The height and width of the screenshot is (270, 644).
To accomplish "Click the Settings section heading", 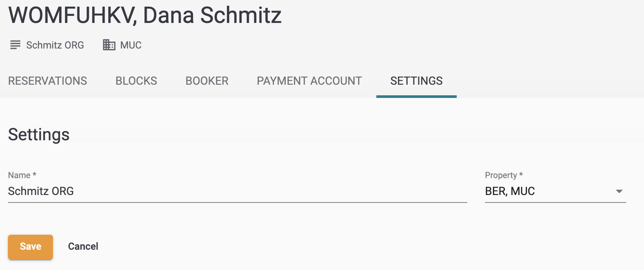I will point(39,135).
